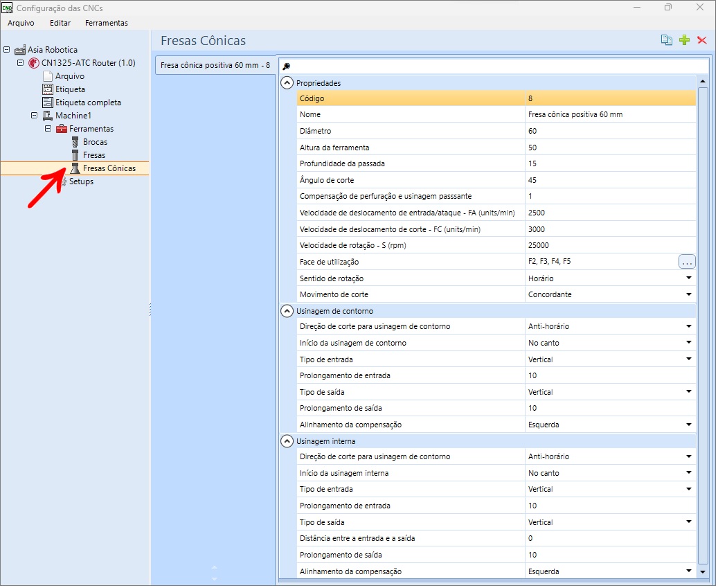This screenshot has height=588, width=718.
Task: Select Brocas label in the tree
Action: pyautogui.click(x=96, y=143)
